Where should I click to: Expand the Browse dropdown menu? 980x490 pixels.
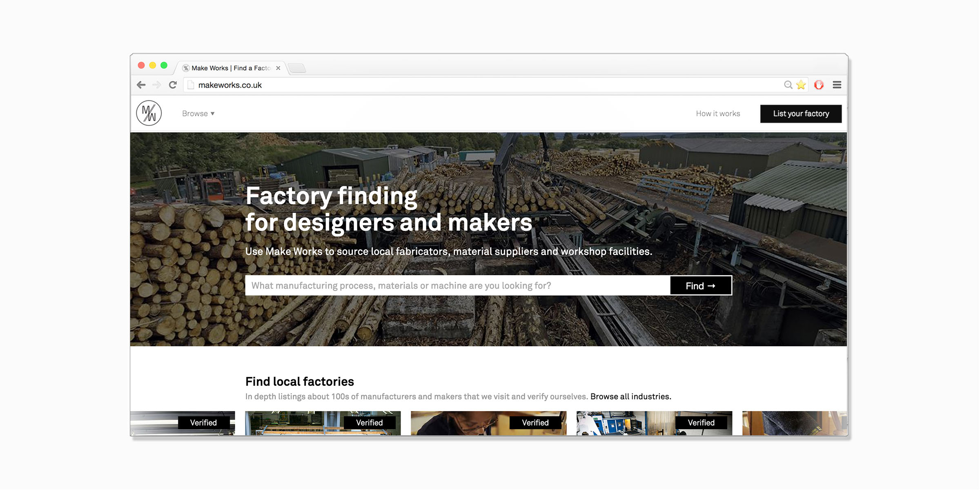pyautogui.click(x=198, y=114)
